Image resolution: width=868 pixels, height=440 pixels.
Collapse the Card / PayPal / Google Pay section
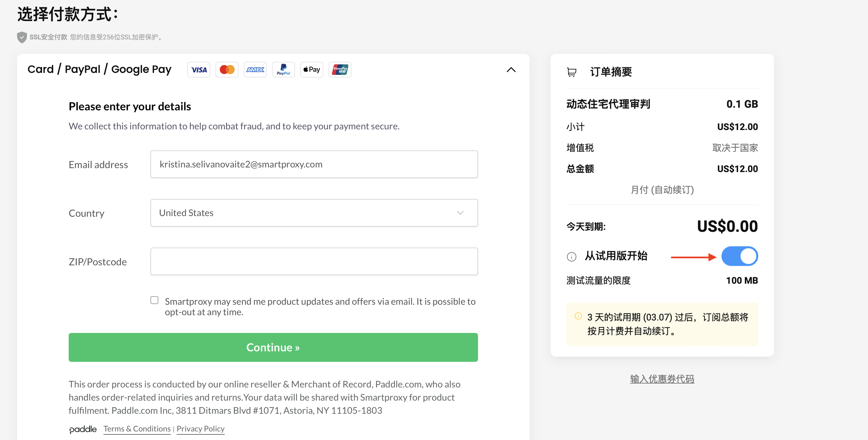pos(511,70)
